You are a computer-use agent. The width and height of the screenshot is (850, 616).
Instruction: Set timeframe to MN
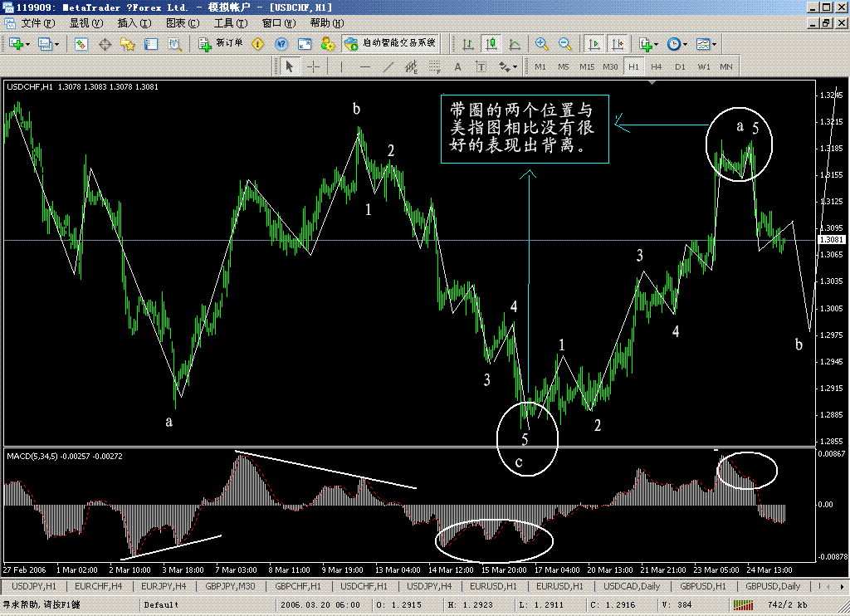tap(726, 66)
